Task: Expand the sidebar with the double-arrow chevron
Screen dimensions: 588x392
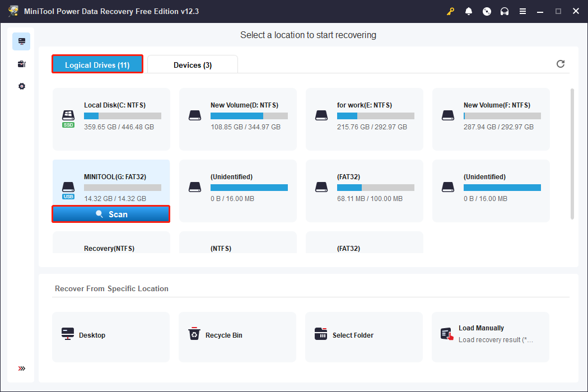Action: click(x=21, y=368)
